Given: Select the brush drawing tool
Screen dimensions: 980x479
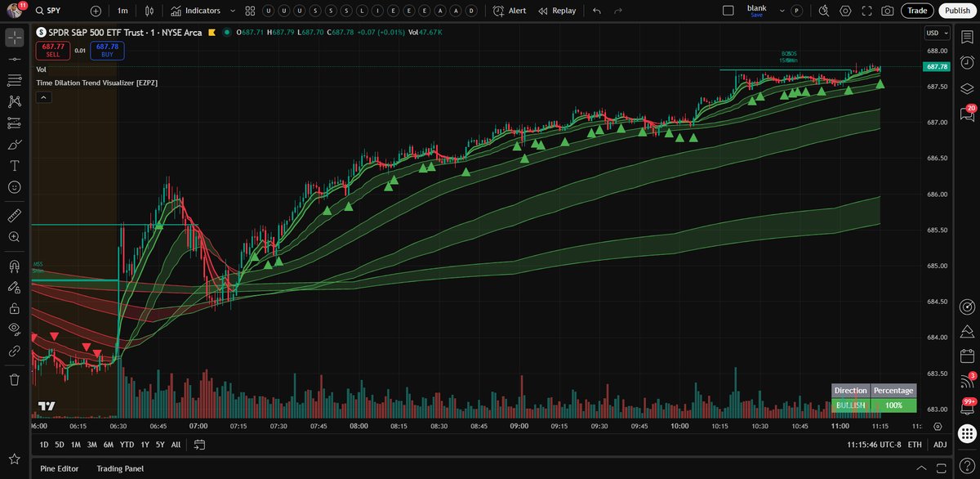Looking at the screenshot, I should [14, 144].
